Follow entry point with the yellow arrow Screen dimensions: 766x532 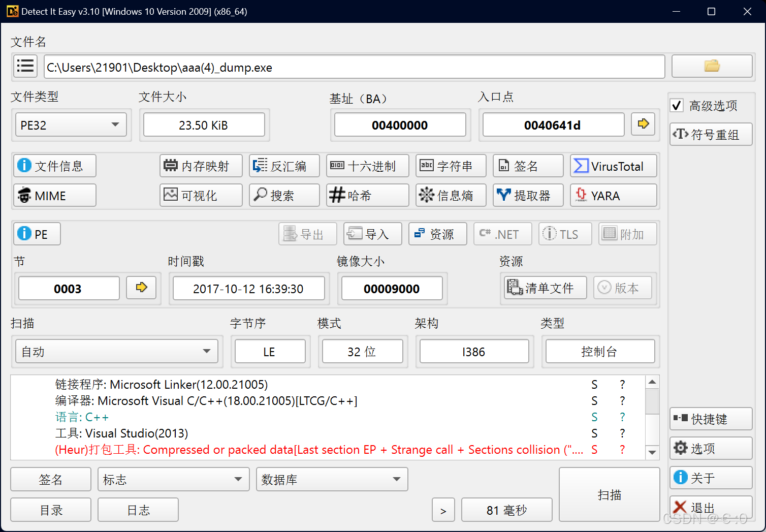pos(643,124)
